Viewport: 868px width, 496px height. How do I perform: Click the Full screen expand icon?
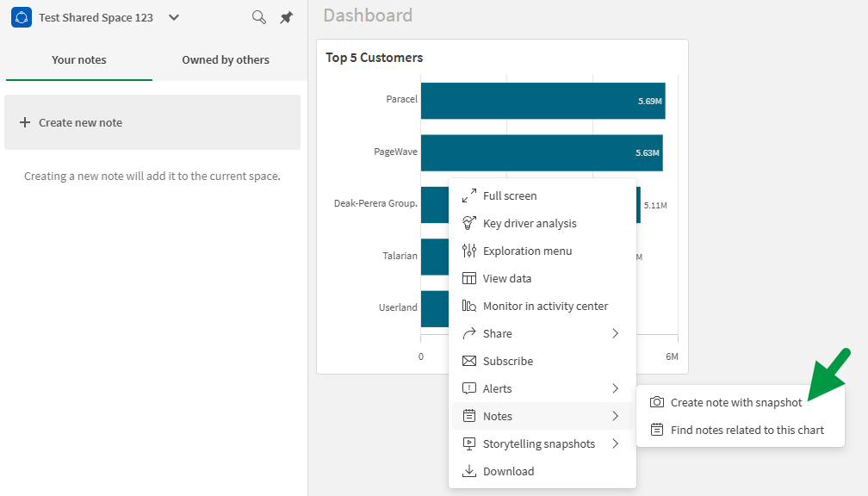coord(469,196)
